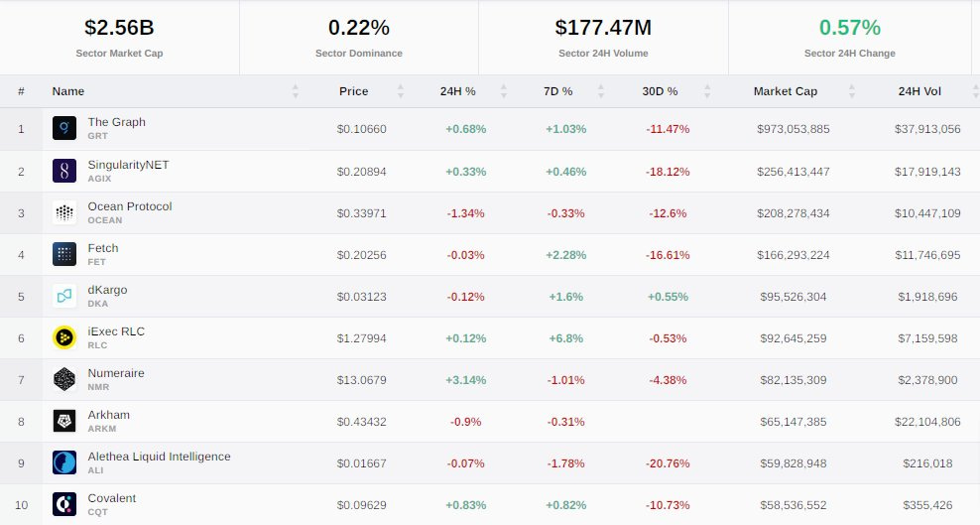Sort by 30D % column arrows
The height and width of the screenshot is (525, 980).
[707, 91]
